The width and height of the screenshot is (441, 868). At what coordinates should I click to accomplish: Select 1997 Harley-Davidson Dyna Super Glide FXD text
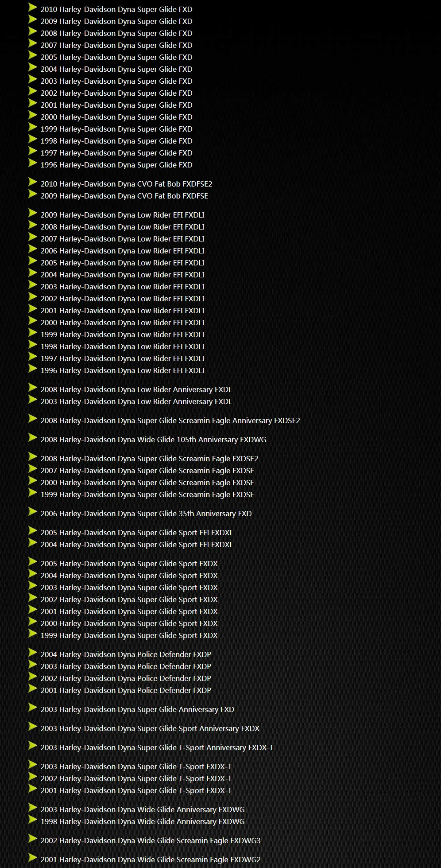[x=116, y=153]
